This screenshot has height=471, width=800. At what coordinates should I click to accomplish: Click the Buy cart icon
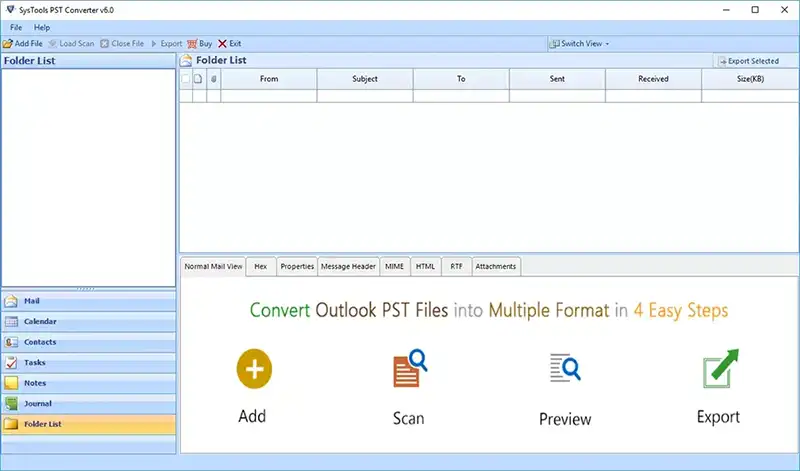(x=192, y=44)
